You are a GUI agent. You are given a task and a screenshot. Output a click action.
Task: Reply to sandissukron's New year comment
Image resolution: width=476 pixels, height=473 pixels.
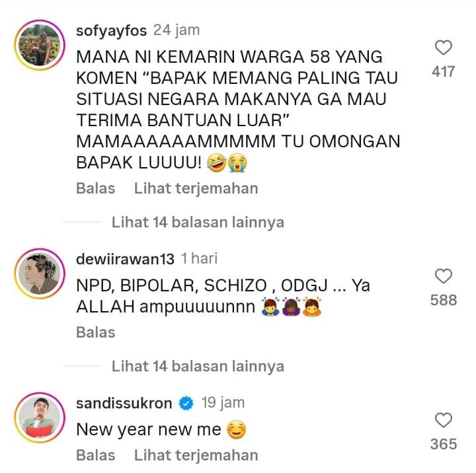coord(96,455)
